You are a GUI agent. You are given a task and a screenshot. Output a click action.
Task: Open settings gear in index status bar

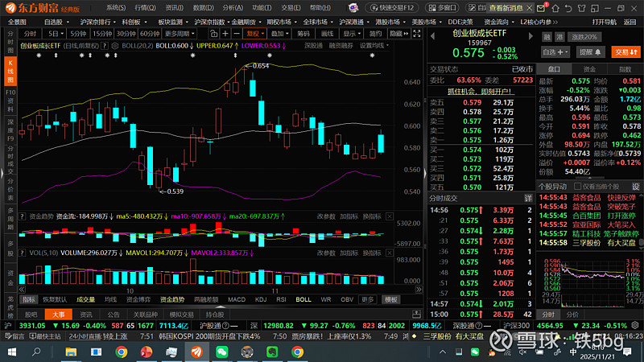tap(635, 326)
